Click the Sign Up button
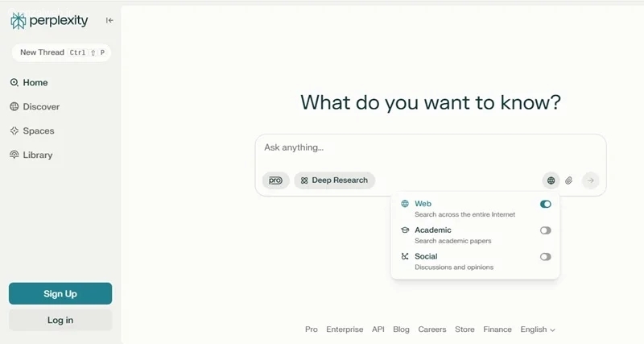Viewport: 644px width, 344px height. click(x=60, y=293)
